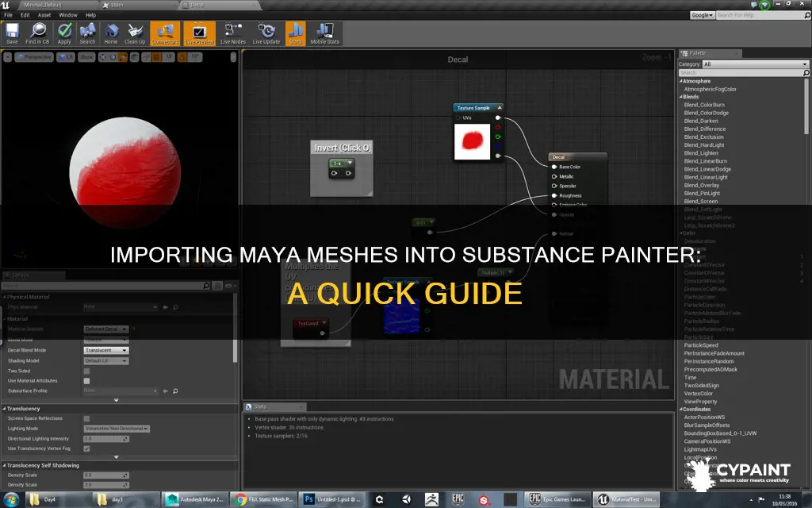Open the palette Category All dropdown
This screenshot has height=508, width=812.
click(x=756, y=64)
